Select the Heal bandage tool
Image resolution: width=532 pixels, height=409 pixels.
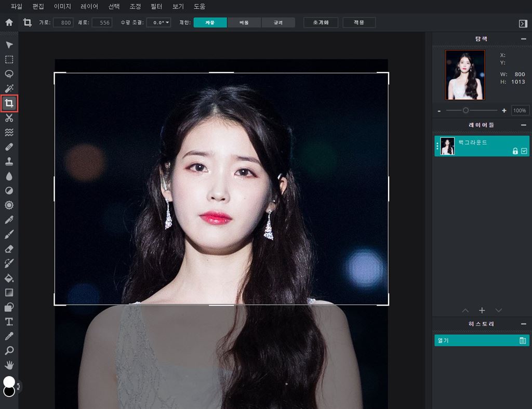(9, 147)
